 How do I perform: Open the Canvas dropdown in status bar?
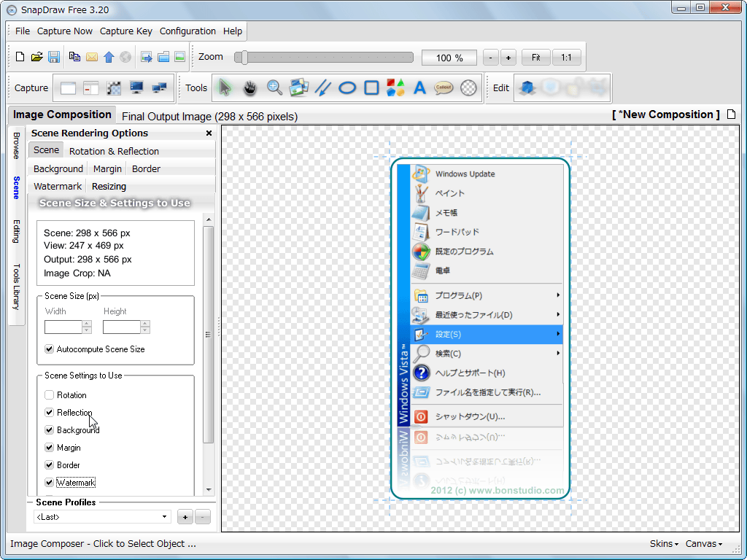(704, 543)
